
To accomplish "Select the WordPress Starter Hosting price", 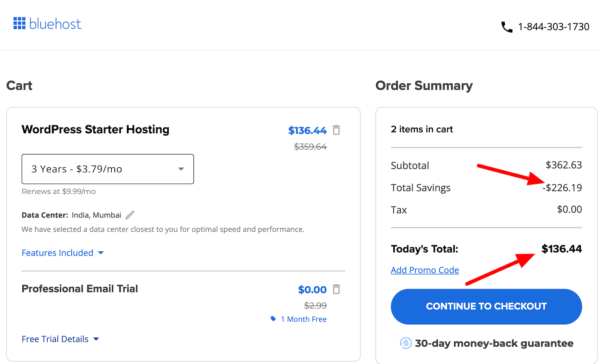I will (x=307, y=130).
